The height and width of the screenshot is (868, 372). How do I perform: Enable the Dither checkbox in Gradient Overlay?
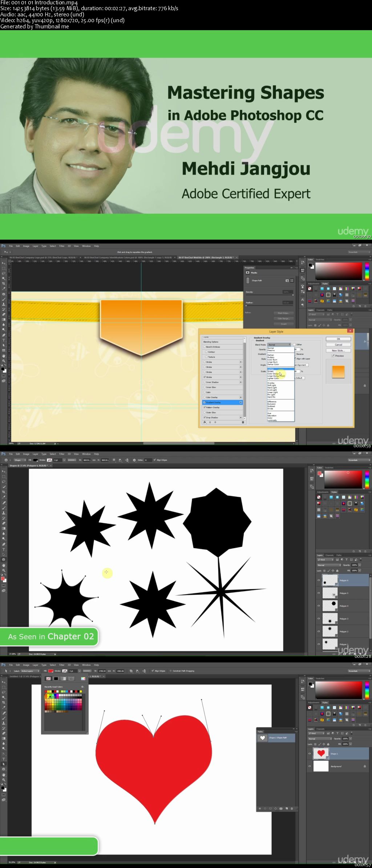coord(294,344)
